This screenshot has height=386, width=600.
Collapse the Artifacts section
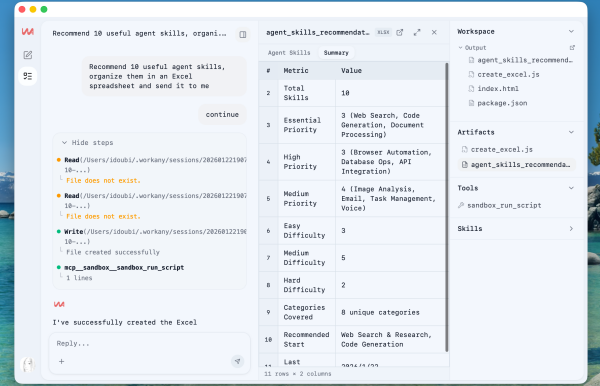pyautogui.click(x=571, y=132)
